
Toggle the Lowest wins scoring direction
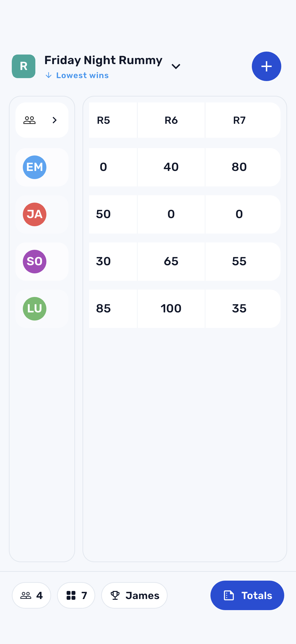coord(77,75)
